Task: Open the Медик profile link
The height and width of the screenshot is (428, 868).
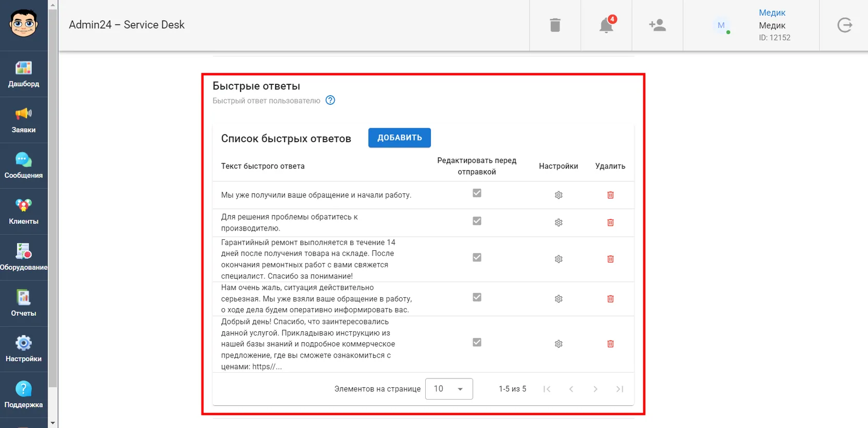Action: pyautogui.click(x=772, y=12)
